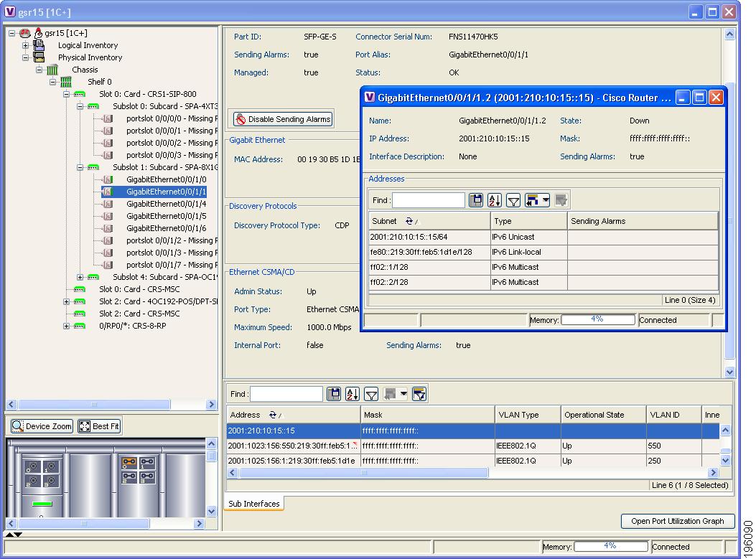756x559 pixels.
Task: Click the Disable Sending Alarms button
Action: coord(283,119)
